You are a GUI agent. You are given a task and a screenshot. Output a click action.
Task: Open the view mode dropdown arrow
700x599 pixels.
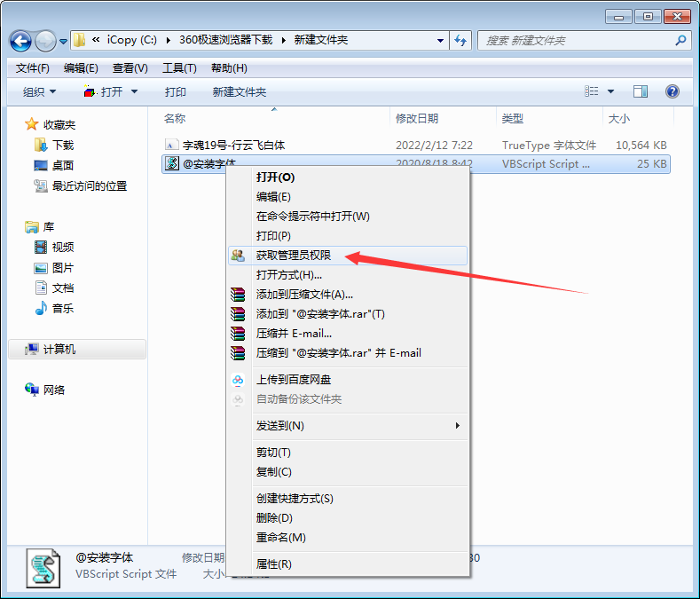tap(610, 92)
